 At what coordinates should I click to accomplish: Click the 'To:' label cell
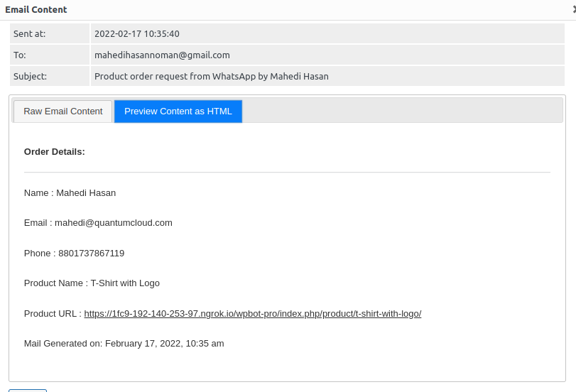pos(49,55)
